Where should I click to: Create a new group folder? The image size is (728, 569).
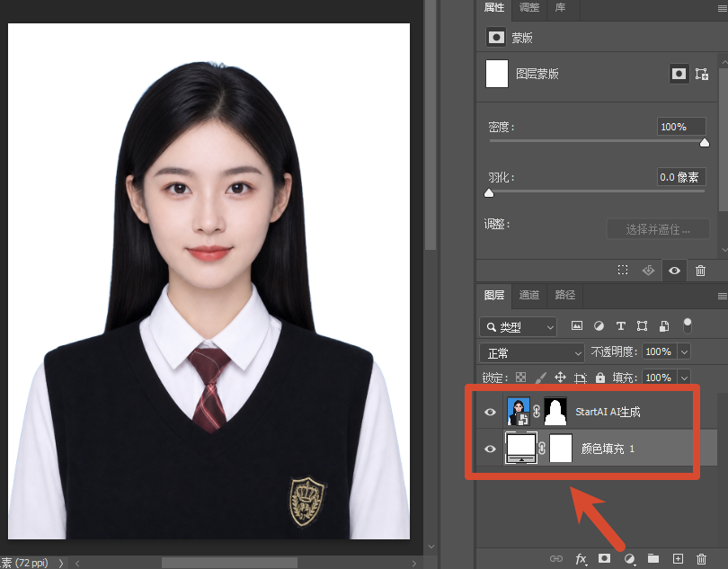click(x=653, y=558)
